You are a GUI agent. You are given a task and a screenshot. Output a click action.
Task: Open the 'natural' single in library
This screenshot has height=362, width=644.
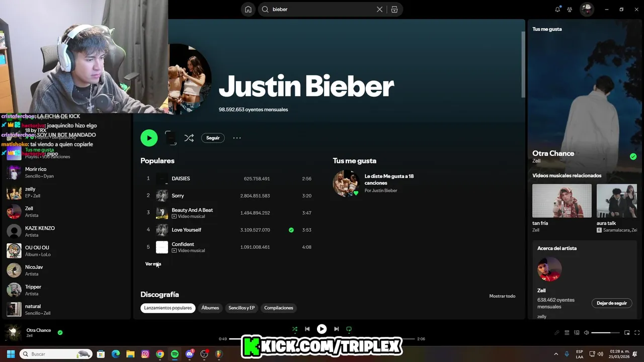[65, 309]
